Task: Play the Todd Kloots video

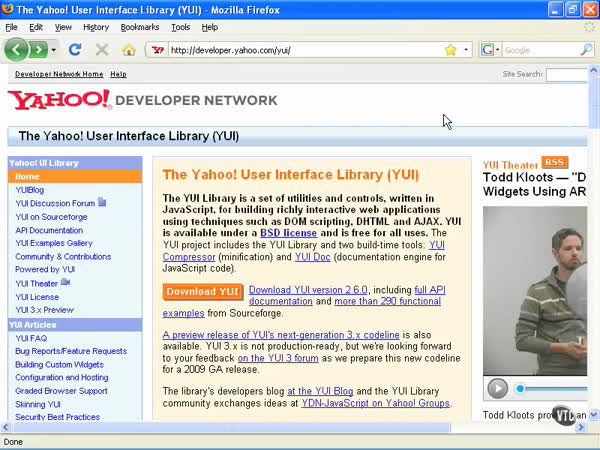Action: click(x=497, y=388)
